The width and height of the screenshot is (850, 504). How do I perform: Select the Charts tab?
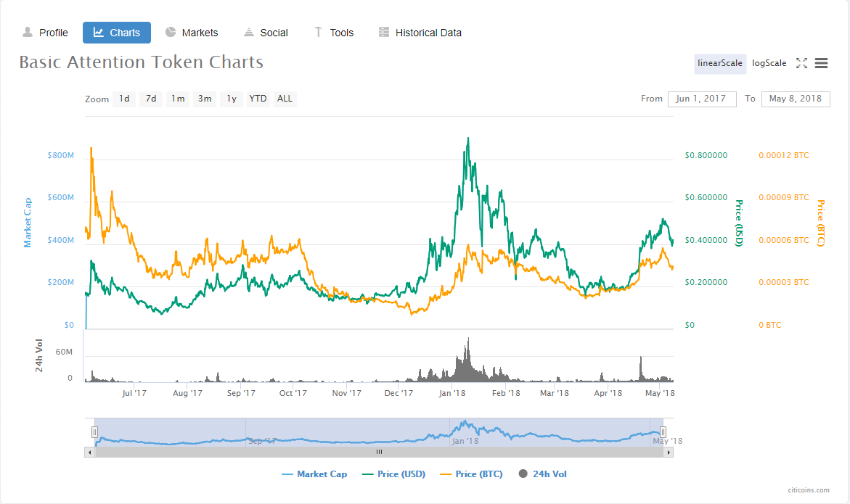[x=117, y=33]
